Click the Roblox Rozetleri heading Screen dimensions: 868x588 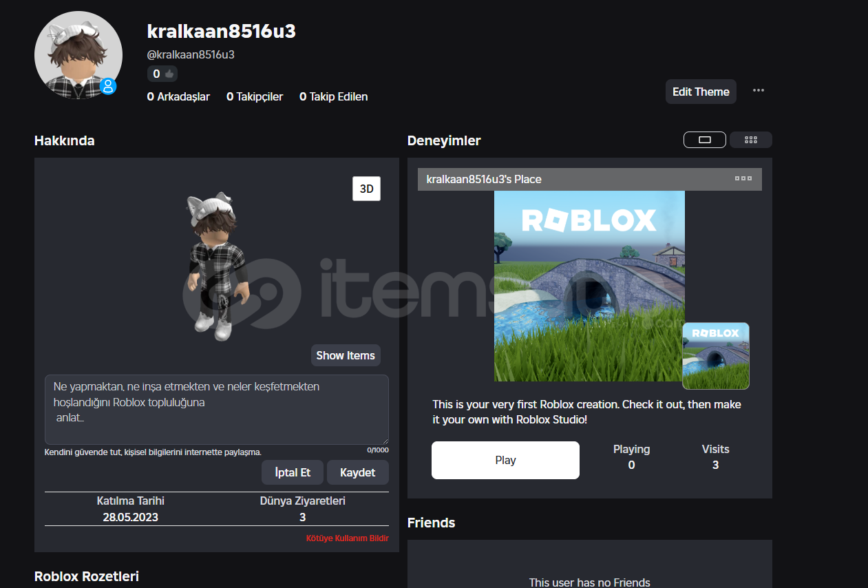point(87,576)
